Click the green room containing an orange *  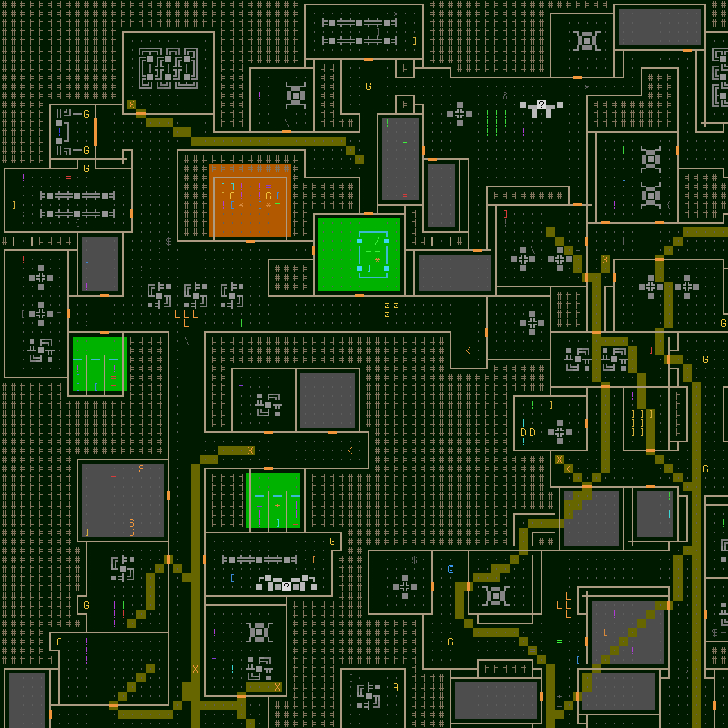[x=273, y=500]
